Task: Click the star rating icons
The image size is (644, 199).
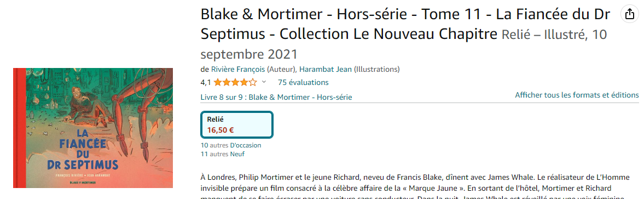Action: pyautogui.click(x=235, y=82)
